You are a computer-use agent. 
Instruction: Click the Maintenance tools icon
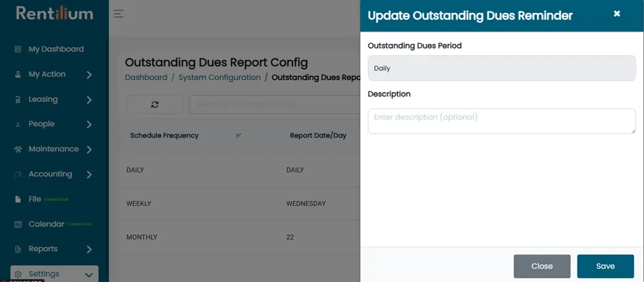click(x=18, y=149)
